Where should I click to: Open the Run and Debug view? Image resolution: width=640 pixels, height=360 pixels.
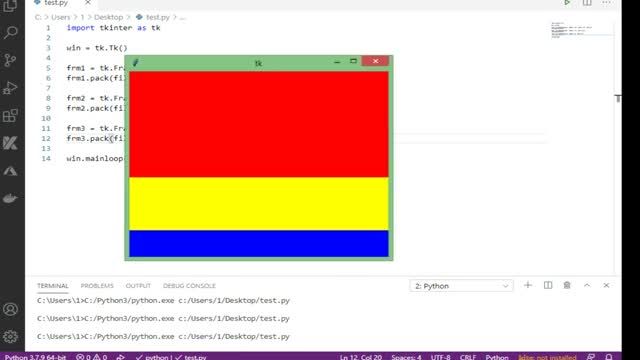[x=10, y=88]
